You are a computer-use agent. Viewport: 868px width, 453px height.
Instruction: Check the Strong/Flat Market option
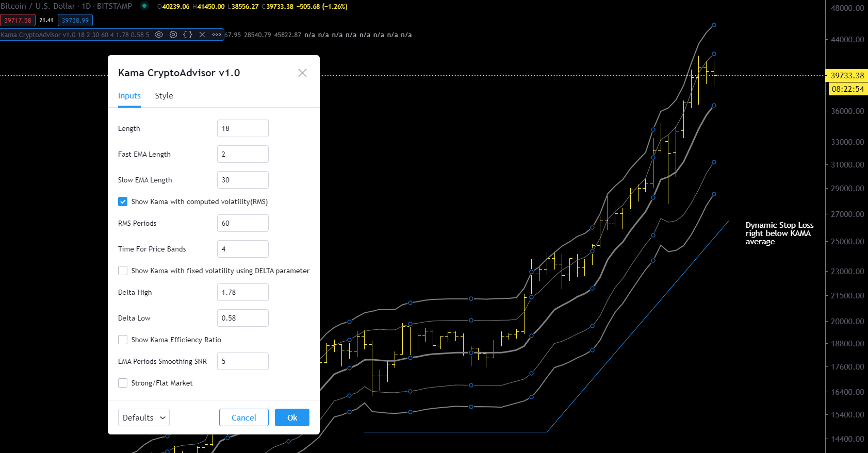[x=123, y=383]
